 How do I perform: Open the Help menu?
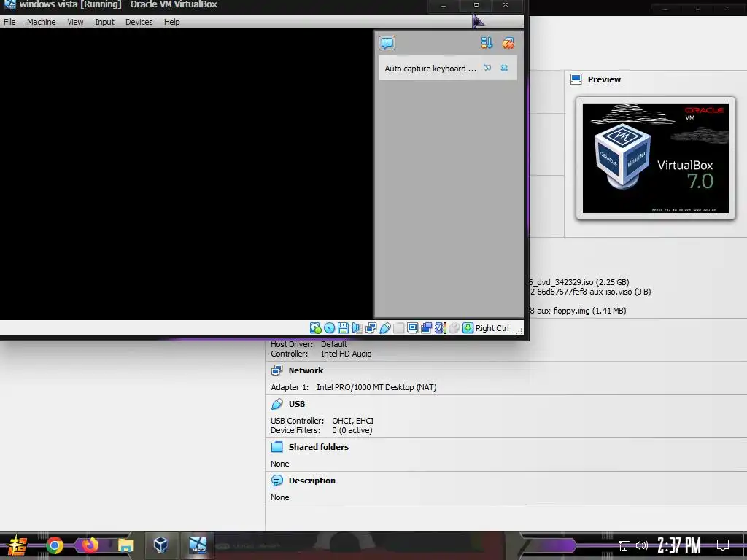point(171,22)
